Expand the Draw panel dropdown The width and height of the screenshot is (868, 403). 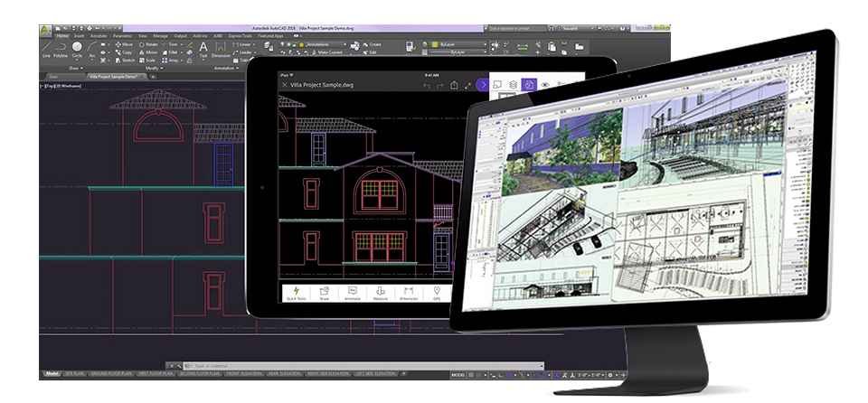(76, 68)
